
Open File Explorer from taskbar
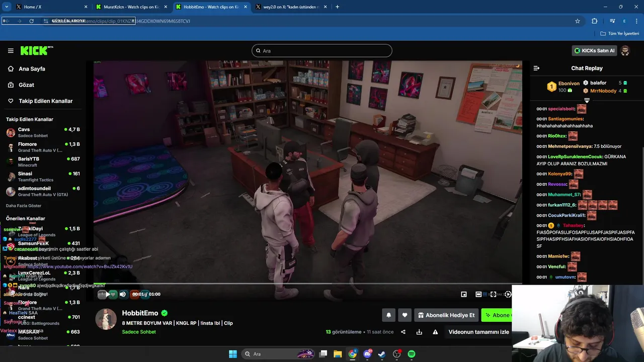tap(338, 354)
